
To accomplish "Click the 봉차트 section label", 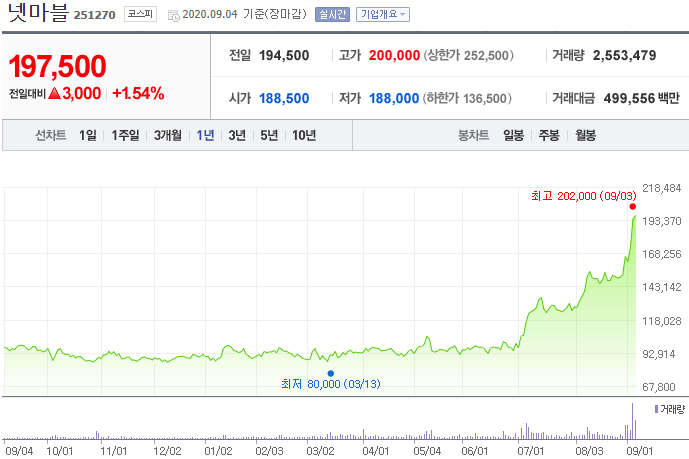I will coord(473,135).
